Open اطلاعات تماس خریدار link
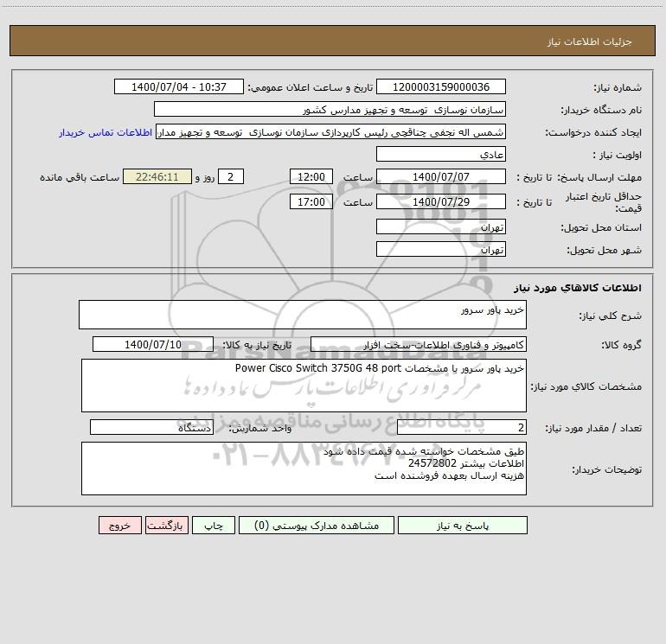This screenshot has width=666, height=644. click(106, 132)
